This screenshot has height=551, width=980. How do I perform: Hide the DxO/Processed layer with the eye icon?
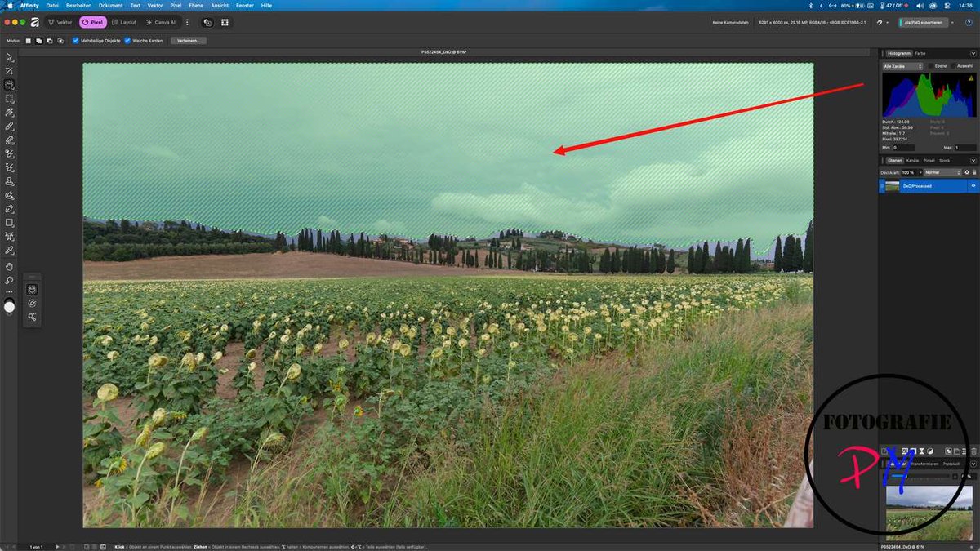(973, 186)
